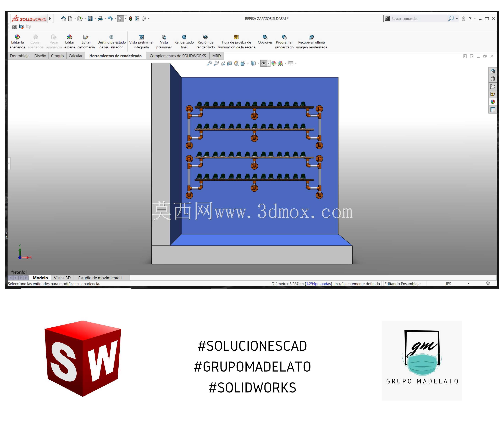The width and height of the screenshot is (504, 422).
Task: Expand the Save dropdown arrow
Action: (x=95, y=19)
